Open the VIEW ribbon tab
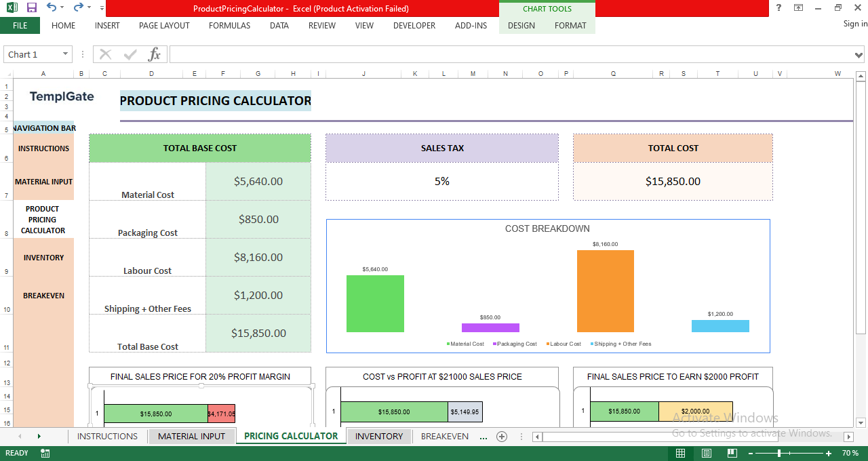This screenshot has height=461, width=868. pos(364,26)
